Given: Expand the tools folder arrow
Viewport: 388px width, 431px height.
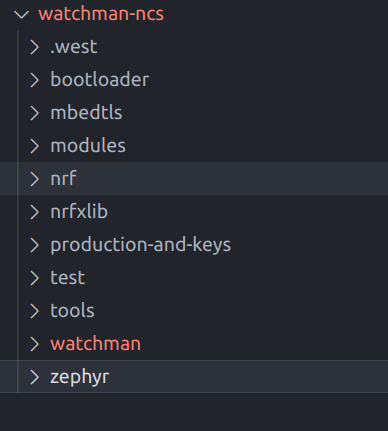Looking at the screenshot, I should [35, 311].
